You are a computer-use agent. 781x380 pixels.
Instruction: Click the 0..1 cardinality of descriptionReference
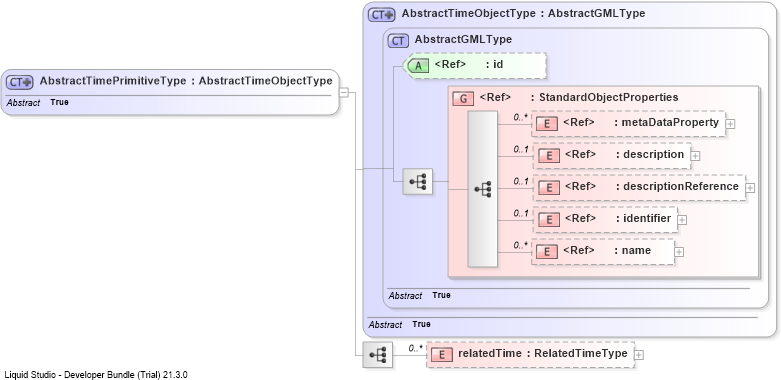[x=521, y=182]
